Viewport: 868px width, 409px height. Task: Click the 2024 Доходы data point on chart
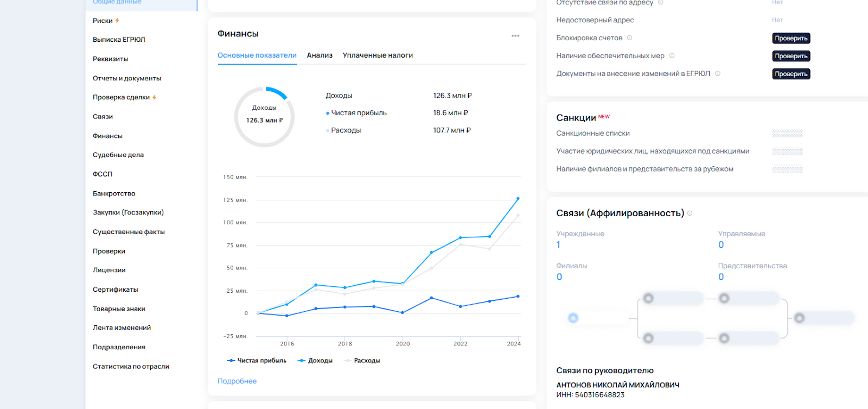point(518,199)
